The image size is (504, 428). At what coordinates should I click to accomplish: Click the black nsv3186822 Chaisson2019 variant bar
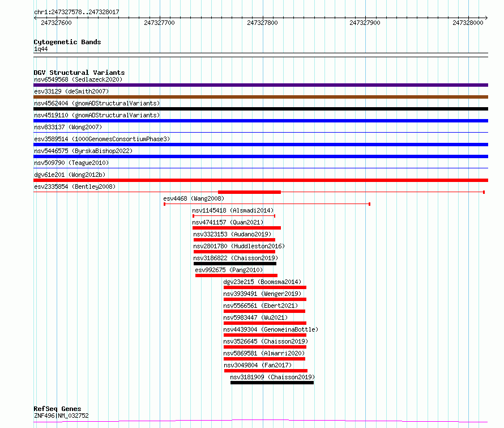coord(234,264)
